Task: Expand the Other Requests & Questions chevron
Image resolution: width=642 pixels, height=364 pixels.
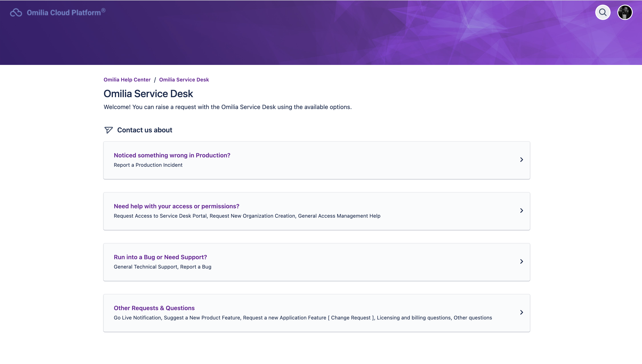Action: click(521, 312)
